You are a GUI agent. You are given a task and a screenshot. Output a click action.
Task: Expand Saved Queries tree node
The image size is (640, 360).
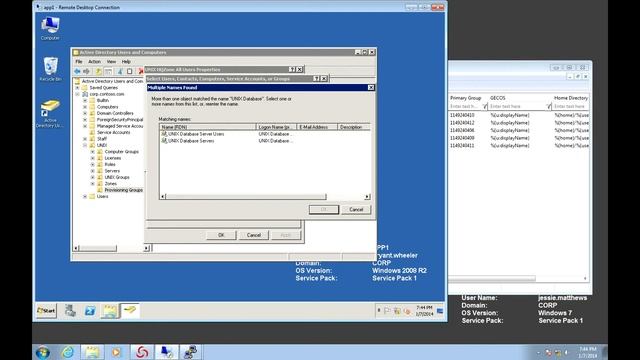pos(78,87)
